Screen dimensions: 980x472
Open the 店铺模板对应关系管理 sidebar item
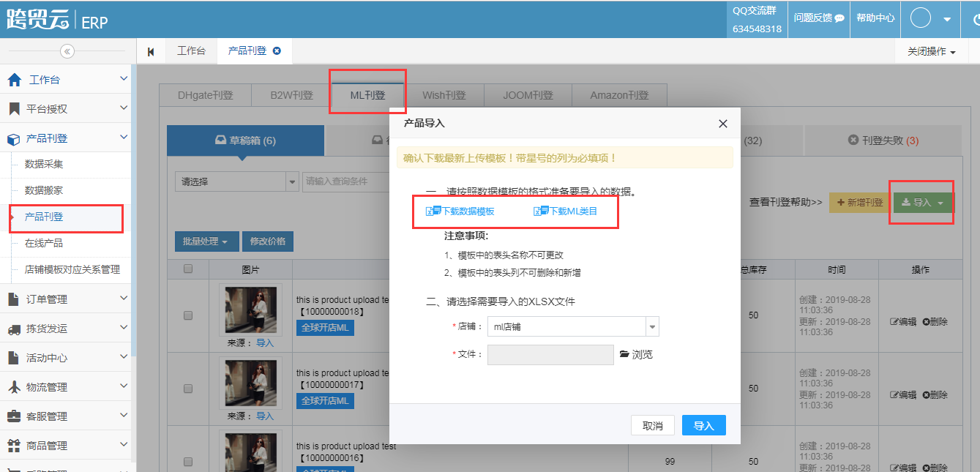click(72, 269)
